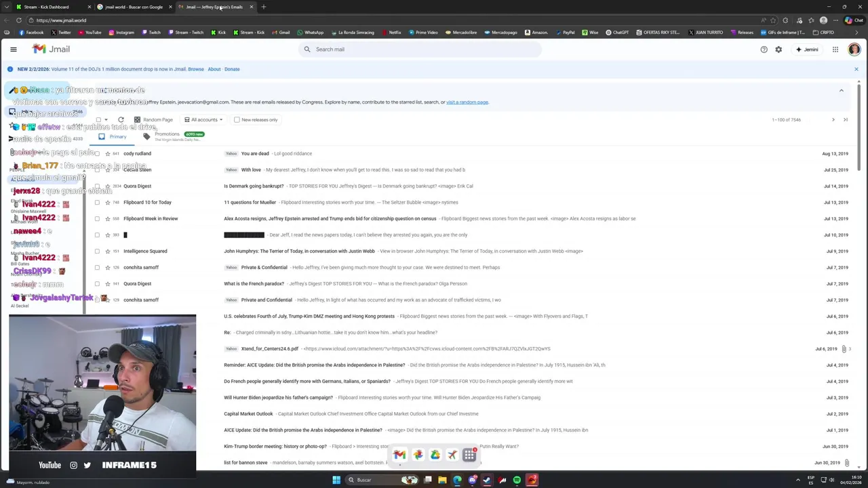This screenshot has width=868, height=488.
Task: Open the WhatsApp bookmark
Action: tap(310, 33)
